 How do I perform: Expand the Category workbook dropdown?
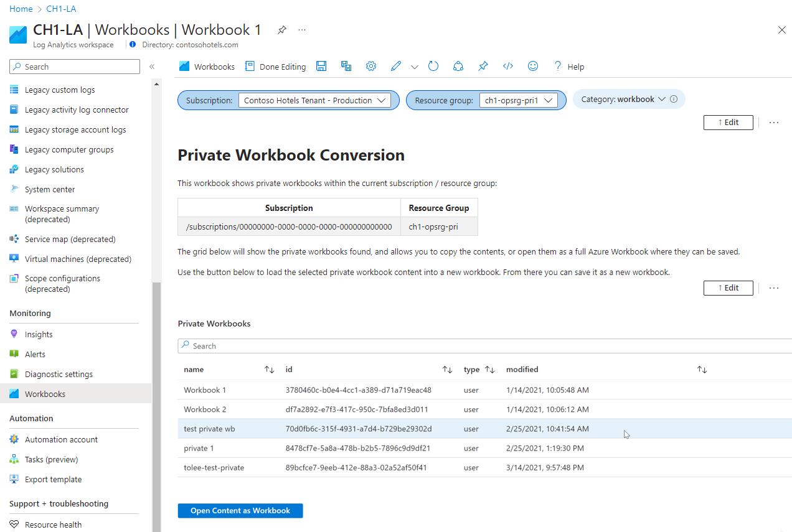[629, 100]
